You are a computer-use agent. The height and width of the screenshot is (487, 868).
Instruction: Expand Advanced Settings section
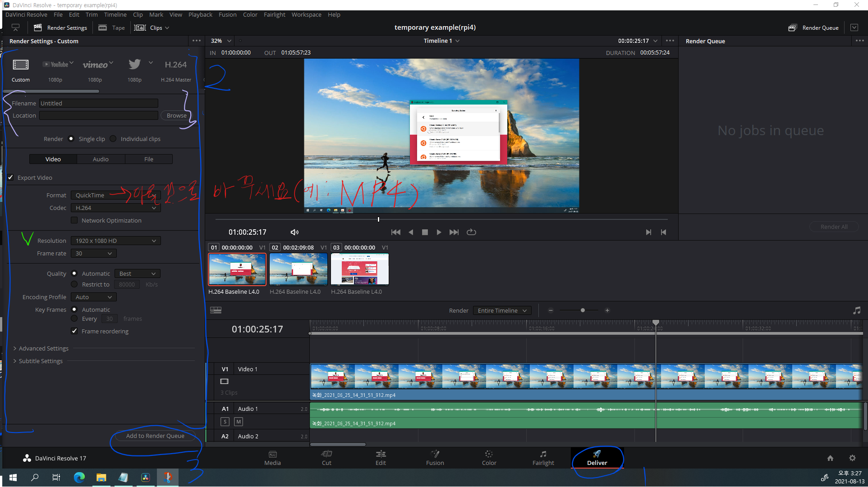[x=43, y=348]
